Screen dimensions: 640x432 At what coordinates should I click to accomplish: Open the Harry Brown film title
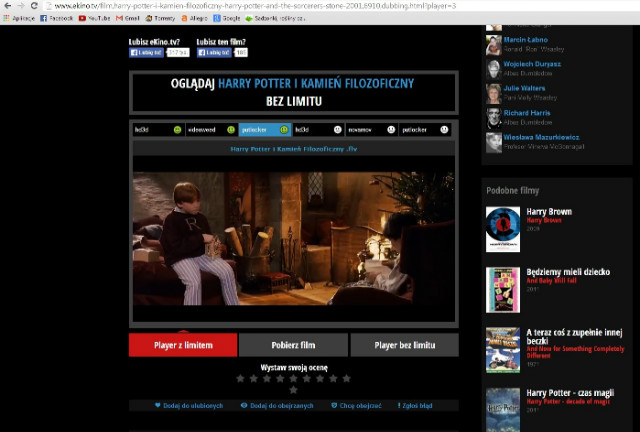coord(549,212)
